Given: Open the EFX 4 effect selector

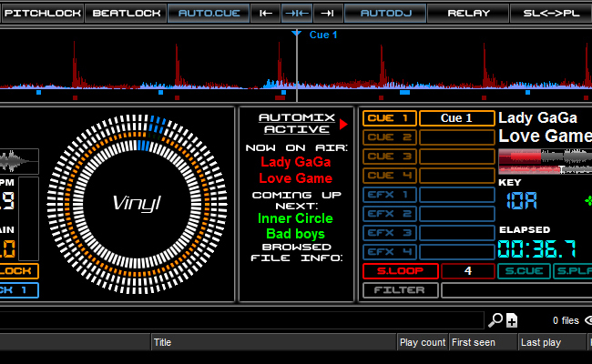Looking at the screenshot, I should [x=457, y=252].
